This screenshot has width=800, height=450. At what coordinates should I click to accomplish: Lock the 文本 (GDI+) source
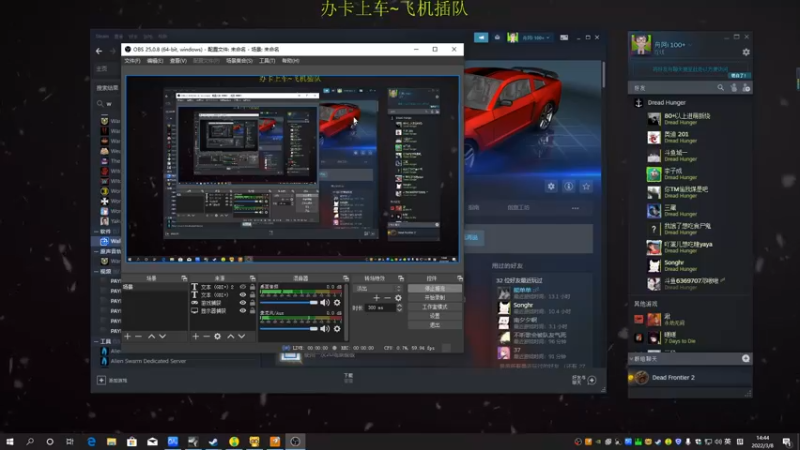(x=252, y=295)
